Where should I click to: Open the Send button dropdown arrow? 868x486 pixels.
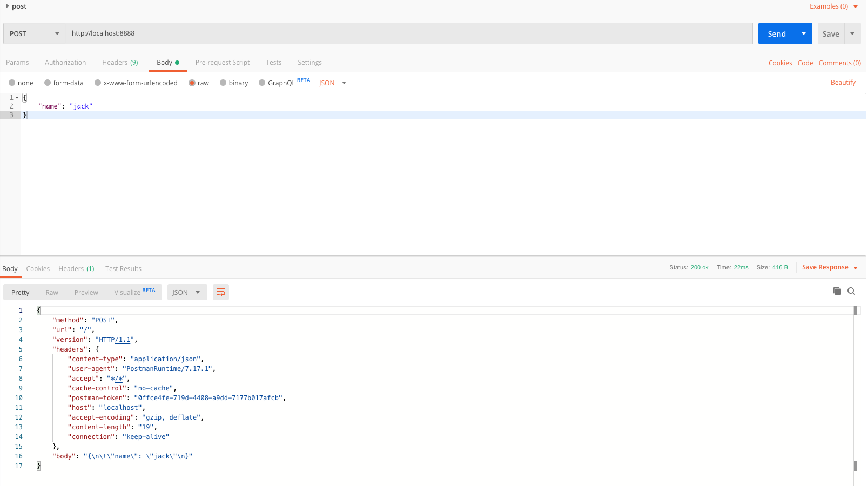coord(804,33)
